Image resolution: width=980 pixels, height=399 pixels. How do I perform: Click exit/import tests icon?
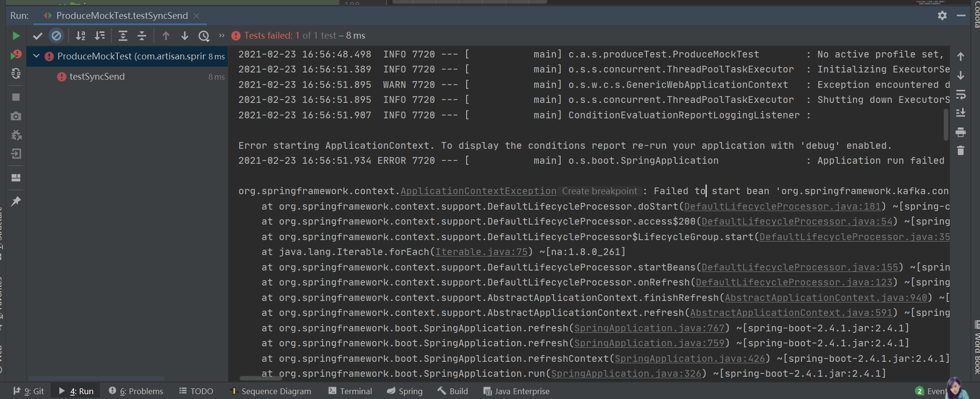pos(16,154)
